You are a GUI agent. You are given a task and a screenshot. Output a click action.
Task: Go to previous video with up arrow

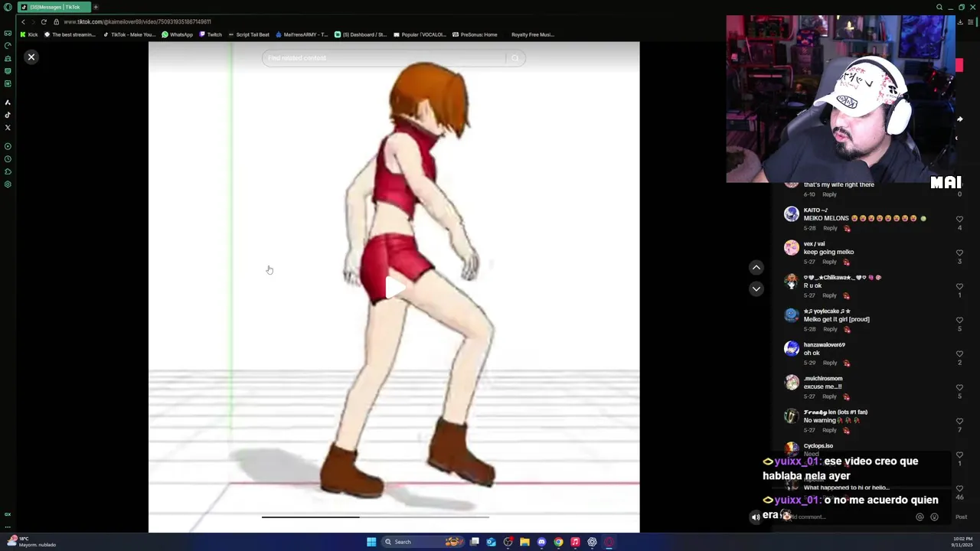pos(756,267)
